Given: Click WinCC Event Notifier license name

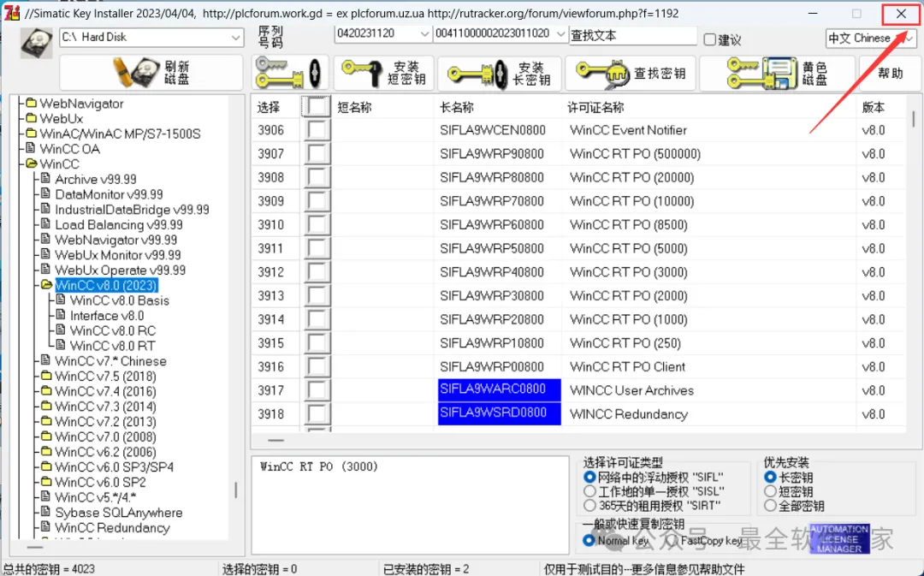Looking at the screenshot, I should (x=628, y=130).
